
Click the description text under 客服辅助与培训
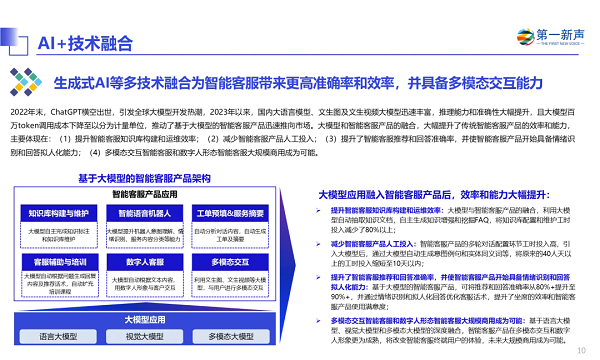click(x=60, y=283)
